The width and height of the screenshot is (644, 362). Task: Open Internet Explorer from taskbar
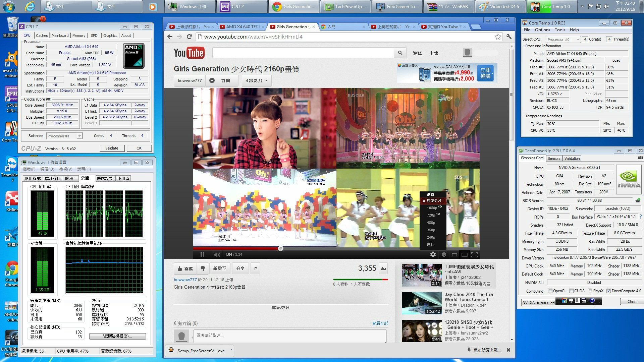click(30, 6)
